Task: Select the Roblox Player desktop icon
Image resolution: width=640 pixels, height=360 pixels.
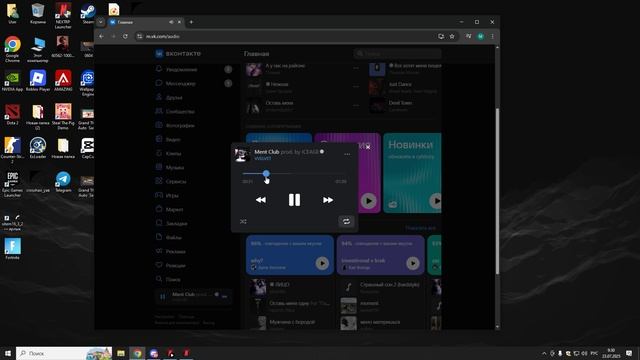Action: [38, 81]
